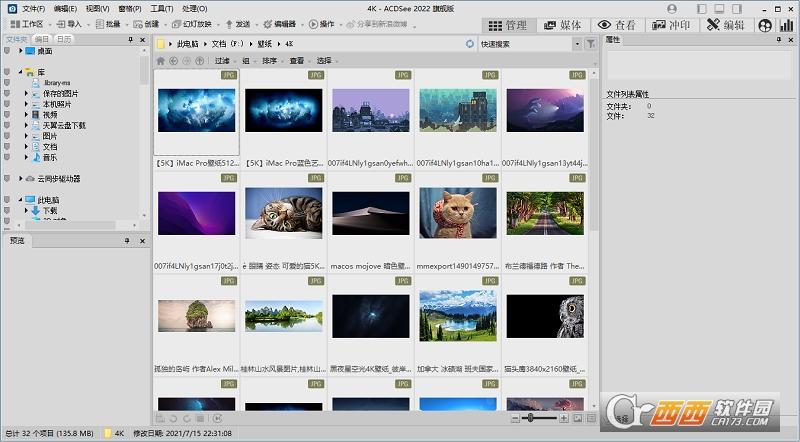Open the 视图(V) menu
800x442 pixels.
click(97, 9)
